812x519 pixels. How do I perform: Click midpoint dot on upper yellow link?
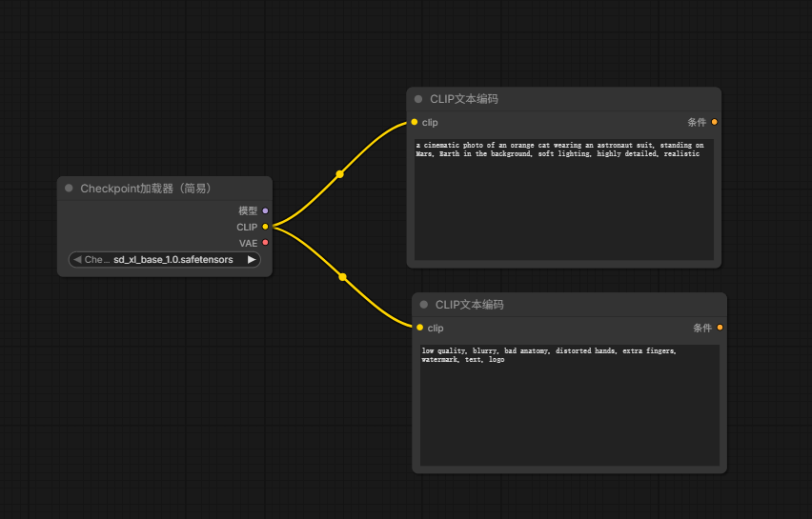click(x=339, y=174)
